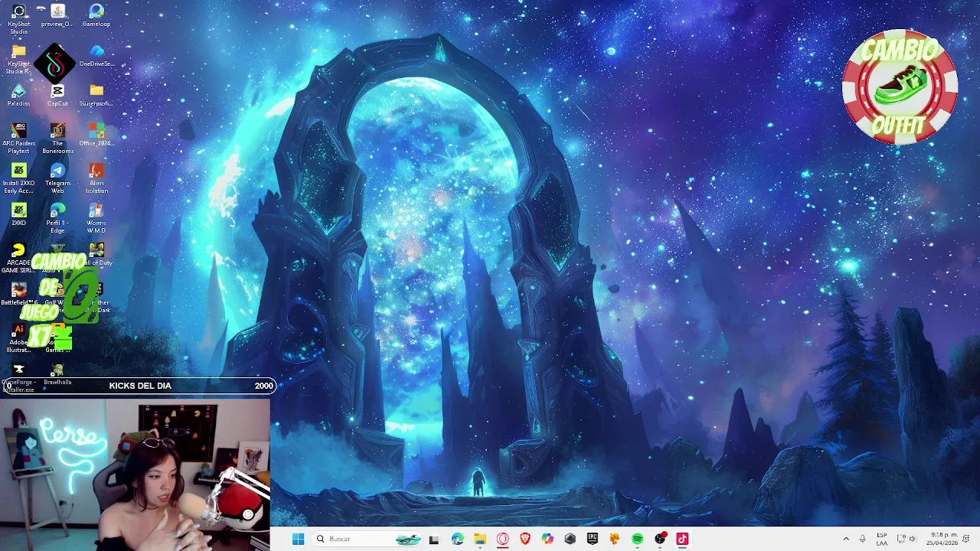Open the Windows Start menu

click(x=298, y=539)
